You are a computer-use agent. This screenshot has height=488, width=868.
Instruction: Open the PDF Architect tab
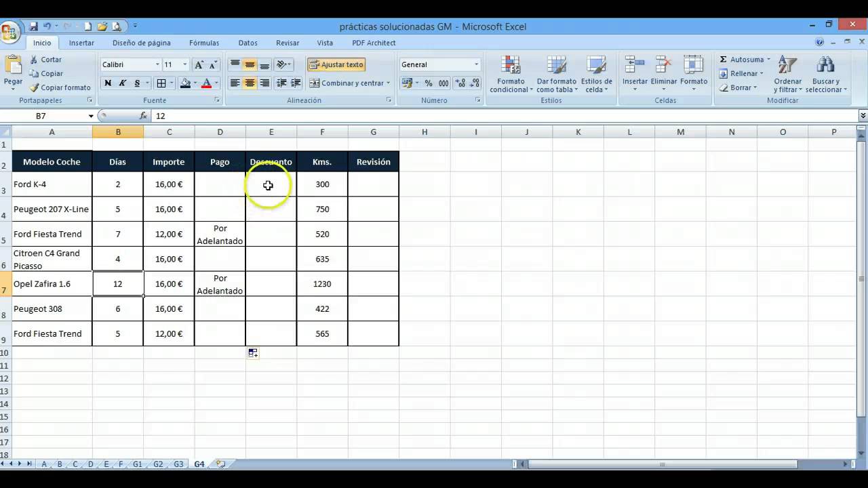click(374, 43)
